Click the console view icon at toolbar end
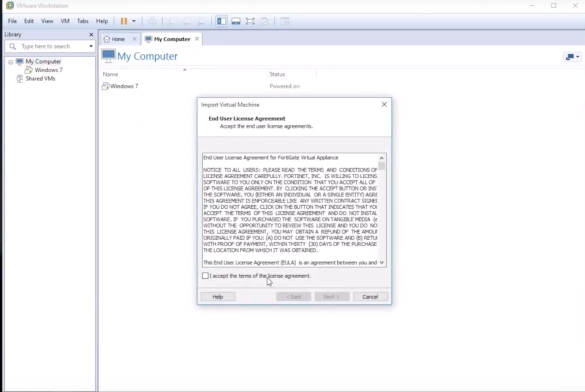 point(285,21)
